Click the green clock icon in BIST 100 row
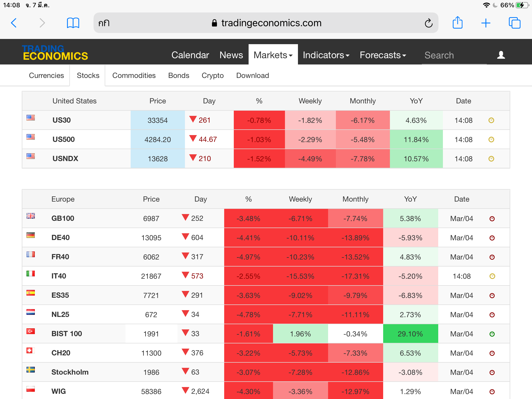This screenshot has height=399, width=532. click(x=492, y=334)
